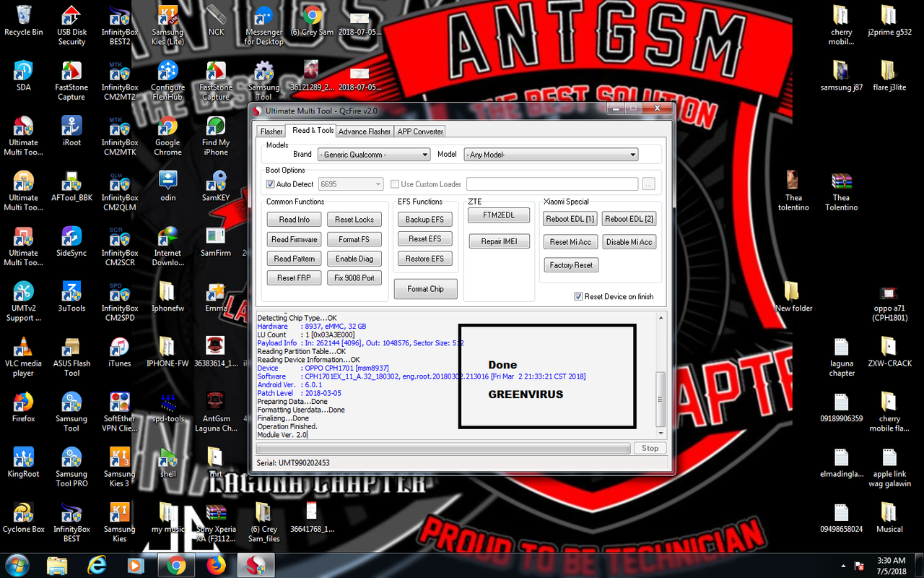Click the Read Info button
Image resolution: width=924 pixels, height=578 pixels.
click(295, 220)
